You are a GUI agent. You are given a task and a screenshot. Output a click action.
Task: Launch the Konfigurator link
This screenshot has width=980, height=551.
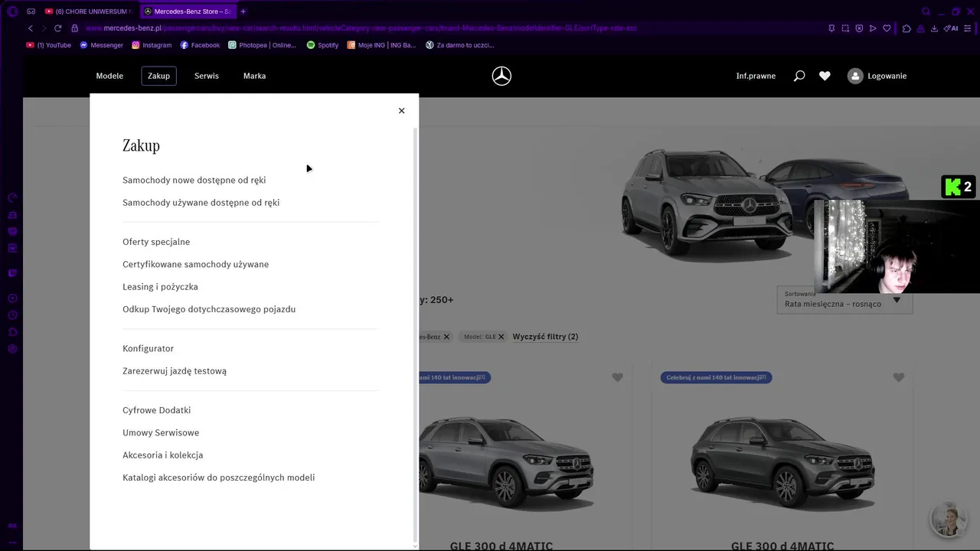point(149,348)
